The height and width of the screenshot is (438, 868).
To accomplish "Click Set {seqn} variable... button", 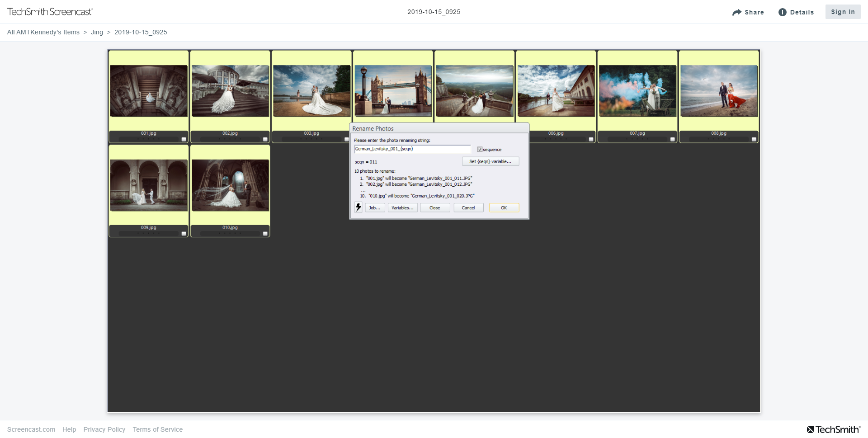I will [x=491, y=161].
